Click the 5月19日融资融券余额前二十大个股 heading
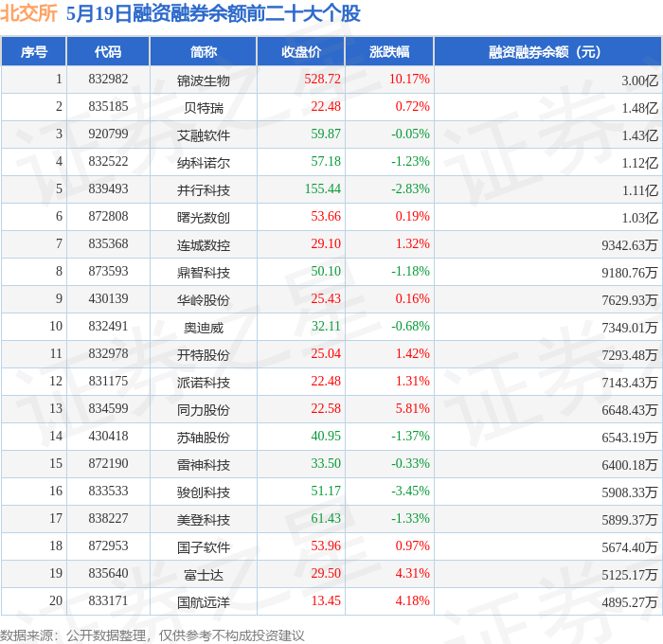Screen dimensions: 663x644 [x=213, y=13]
